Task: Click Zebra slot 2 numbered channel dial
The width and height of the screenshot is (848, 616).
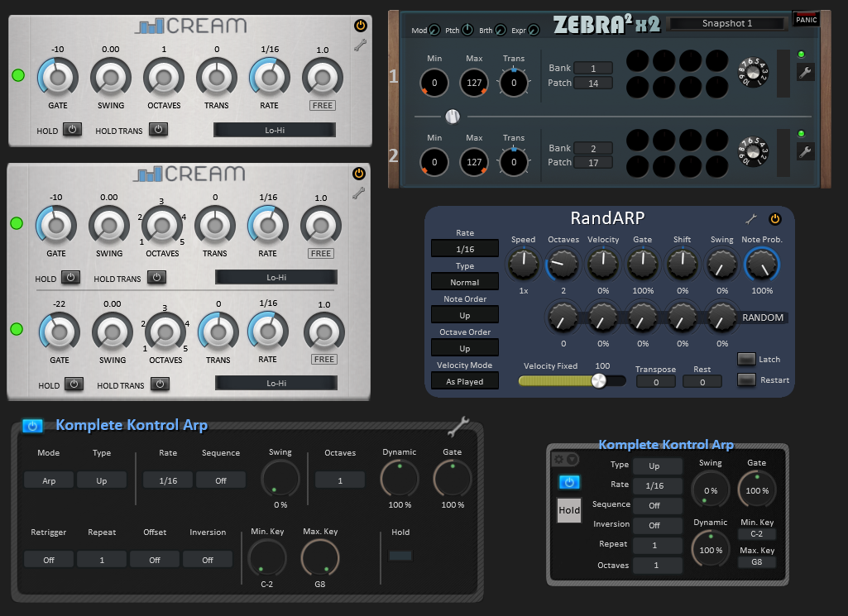Action: tap(753, 152)
